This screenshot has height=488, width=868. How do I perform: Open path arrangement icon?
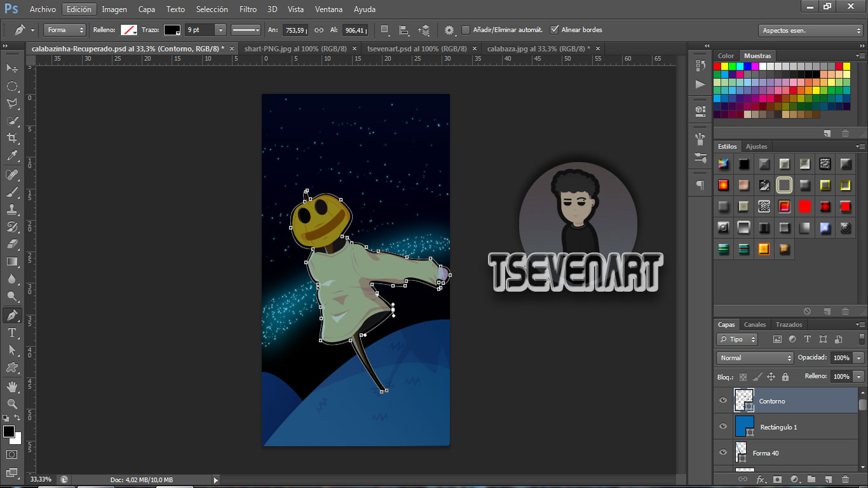tap(424, 30)
